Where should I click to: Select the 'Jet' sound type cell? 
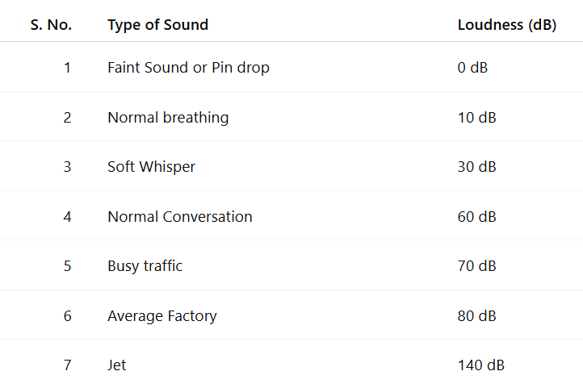(116, 365)
